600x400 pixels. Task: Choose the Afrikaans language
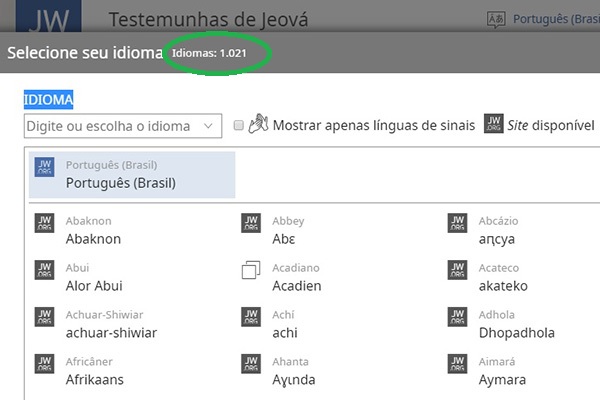95,380
